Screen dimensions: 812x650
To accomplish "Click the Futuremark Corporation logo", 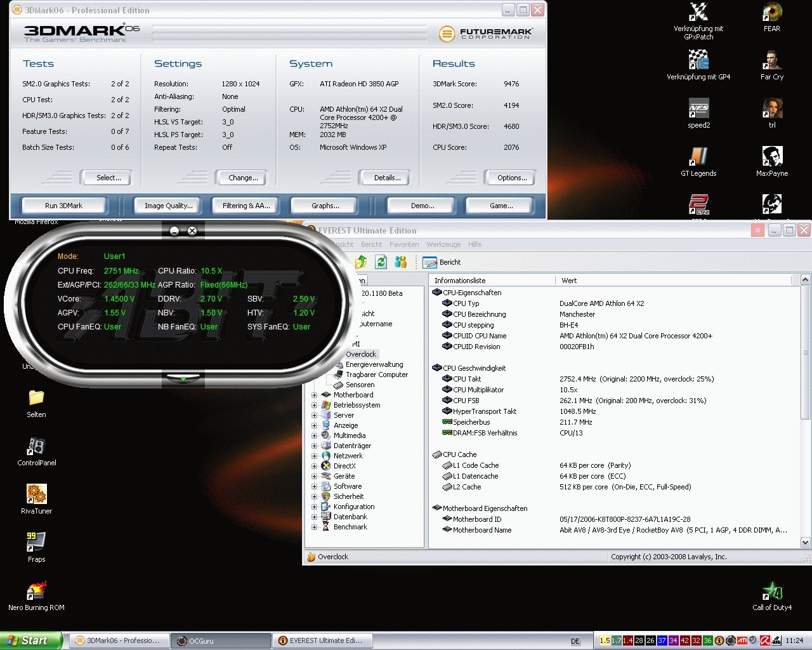I will pyautogui.click(x=486, y=33).
